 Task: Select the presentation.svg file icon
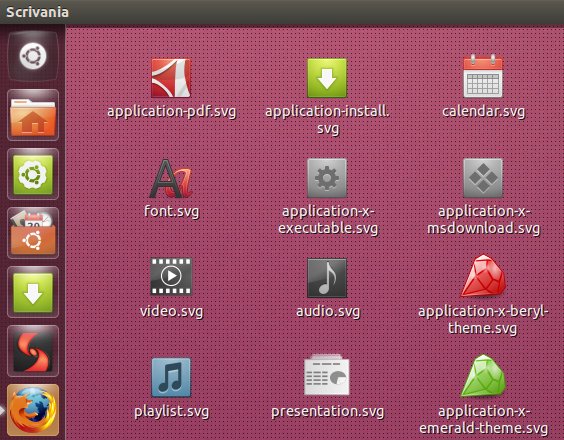tap(327, 375)
